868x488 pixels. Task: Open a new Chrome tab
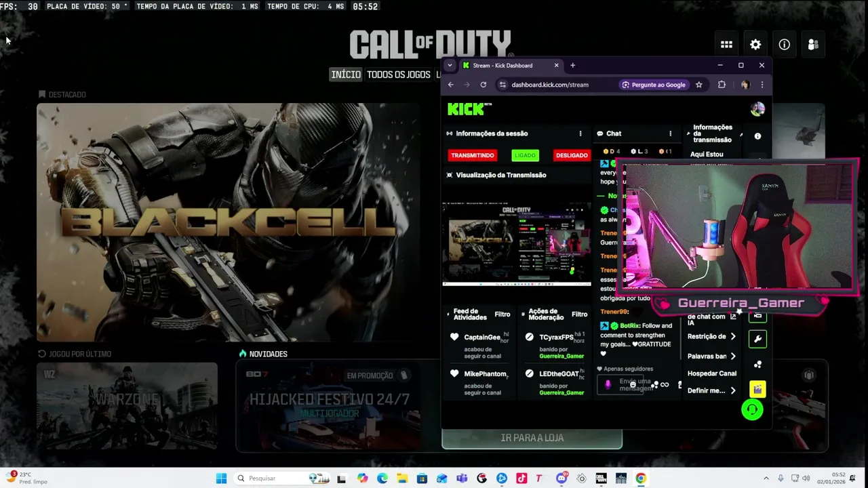click(572, 66)
